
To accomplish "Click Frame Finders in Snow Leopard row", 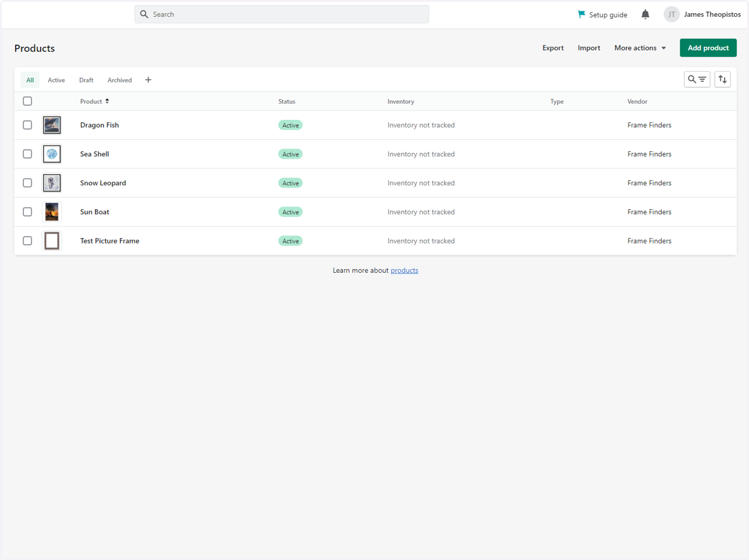I will tap(649, 183).
